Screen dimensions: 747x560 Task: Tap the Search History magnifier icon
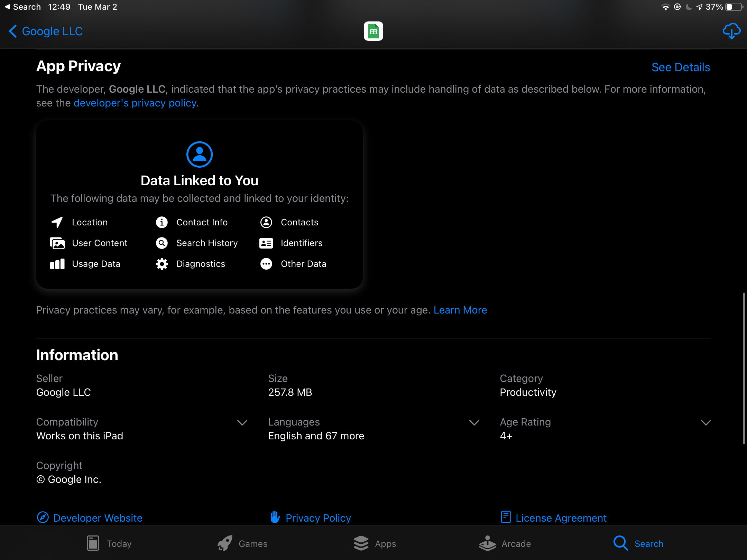[x=162, y=243]
